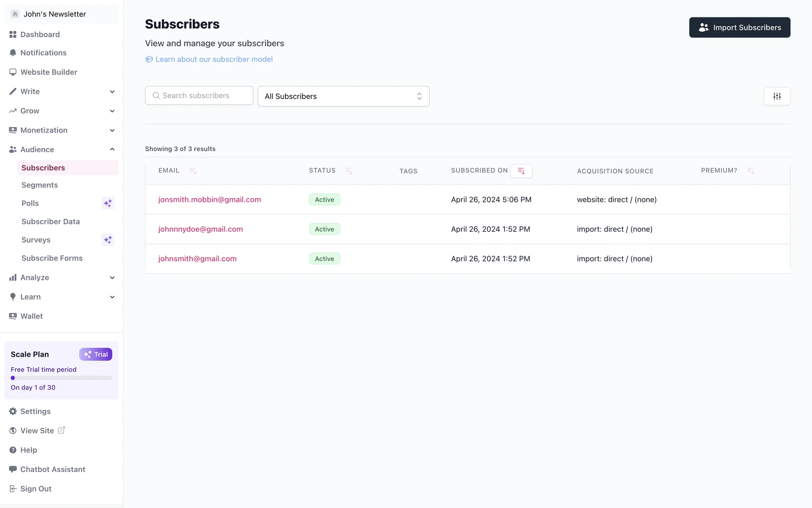This screenshot has width=812, height=508.
Task: Click the Notifications bell icon
Action: tap(13, 53)
